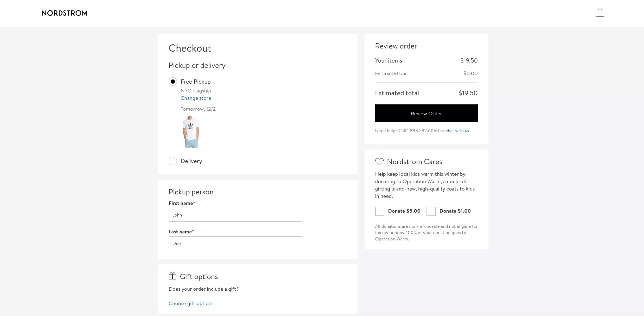Select the Delivery radio button

[x=173, y=161]
